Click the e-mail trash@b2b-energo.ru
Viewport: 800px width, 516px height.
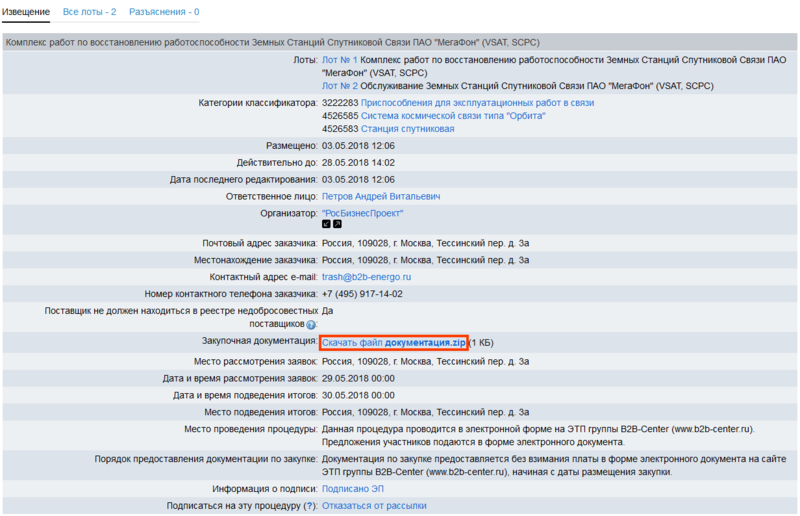(367, 277)
